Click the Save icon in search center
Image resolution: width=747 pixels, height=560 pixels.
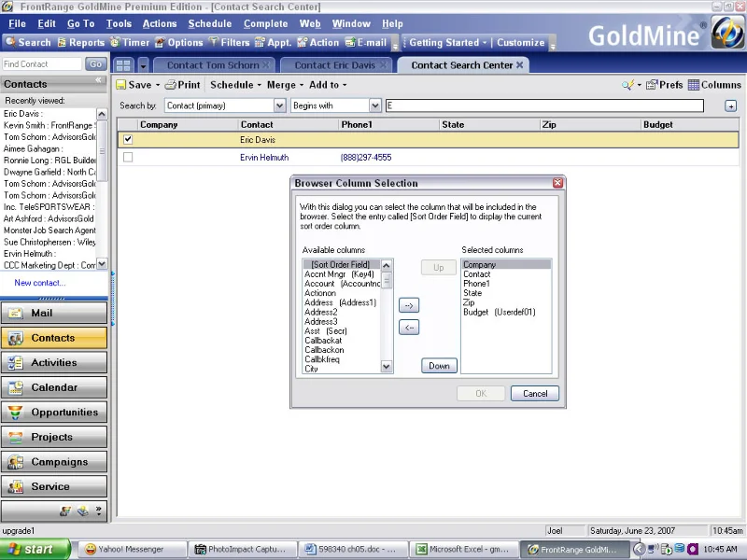coord(121,85)
